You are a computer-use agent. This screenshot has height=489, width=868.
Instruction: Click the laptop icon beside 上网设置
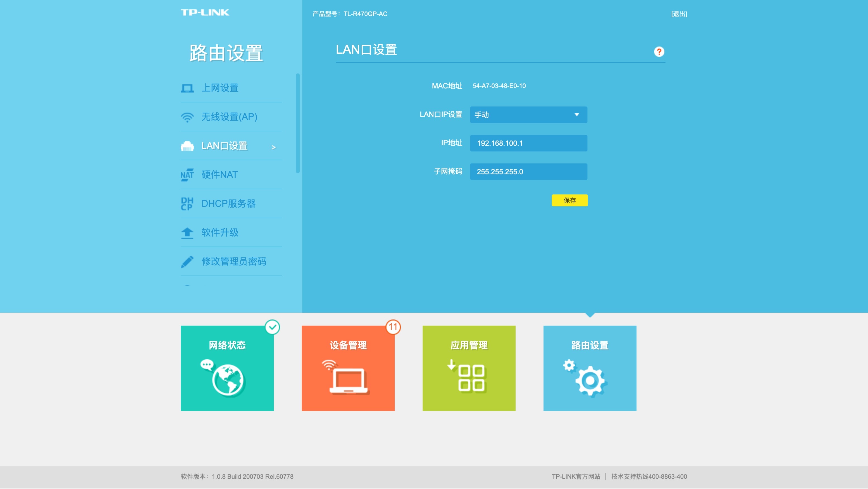[x=187, y=88]
